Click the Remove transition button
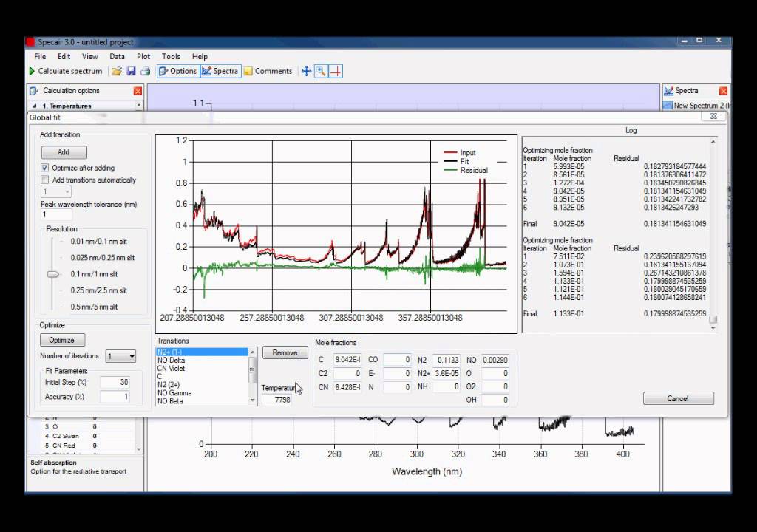757x532 pixels. 285,353
